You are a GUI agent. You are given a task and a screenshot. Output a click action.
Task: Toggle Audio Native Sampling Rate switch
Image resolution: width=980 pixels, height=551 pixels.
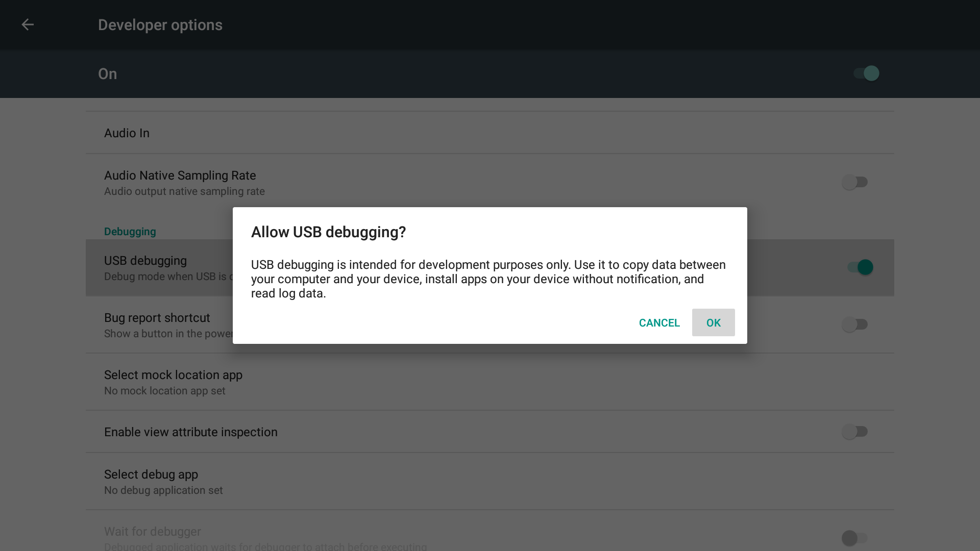pyautogui.click(x=855, y=182)
